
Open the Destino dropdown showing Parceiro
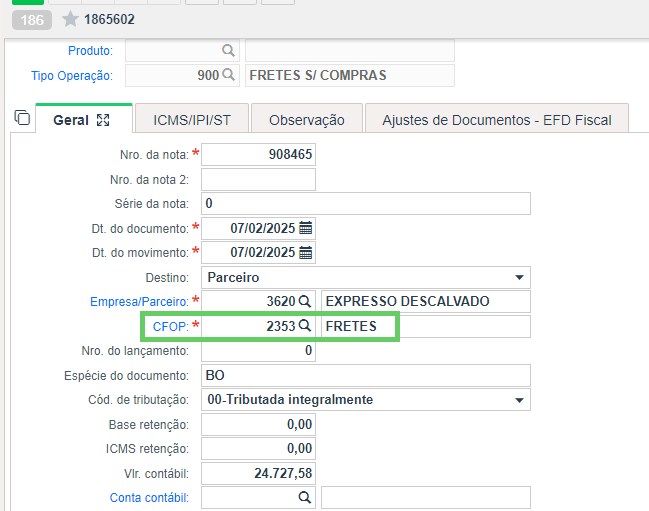tap(366, 277)
